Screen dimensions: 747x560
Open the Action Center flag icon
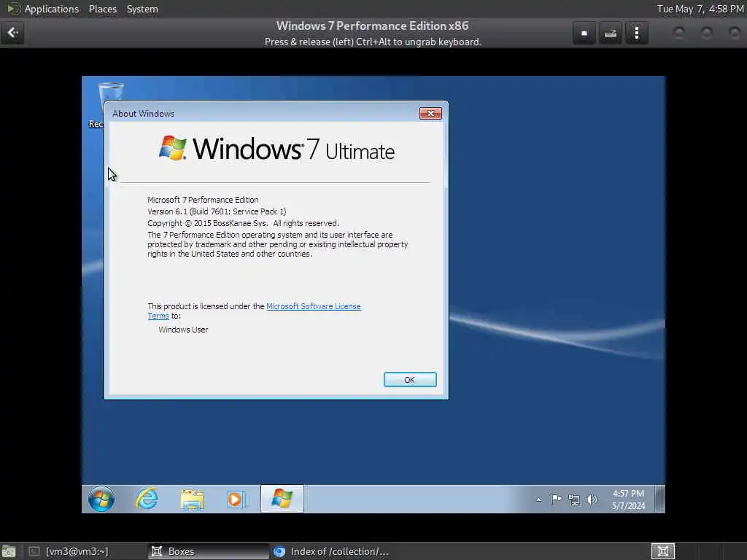pos(556,499)
